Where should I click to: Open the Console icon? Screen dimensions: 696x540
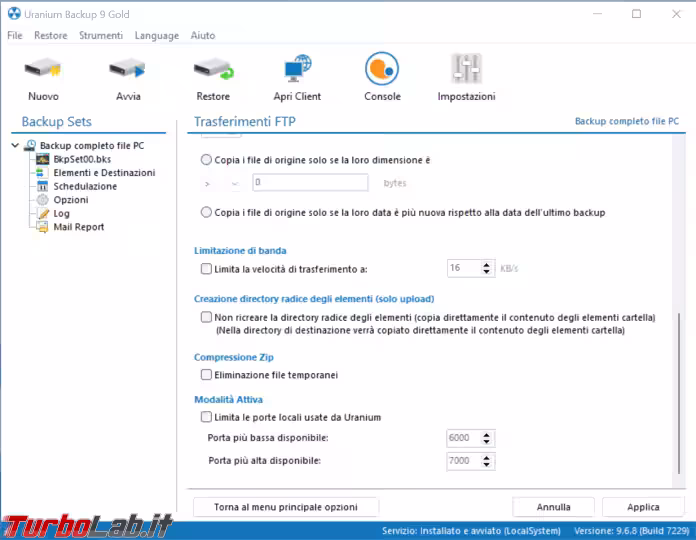point(382,69)
